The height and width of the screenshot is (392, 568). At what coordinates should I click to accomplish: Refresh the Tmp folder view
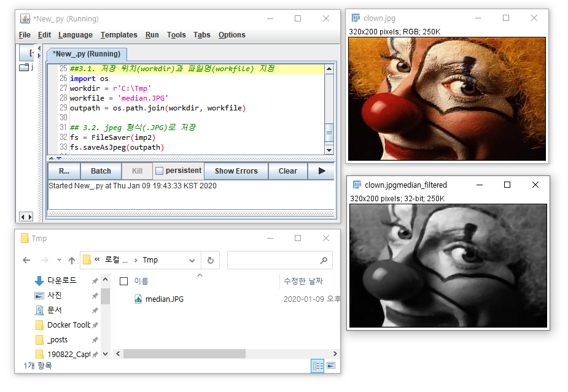(211, 260)
